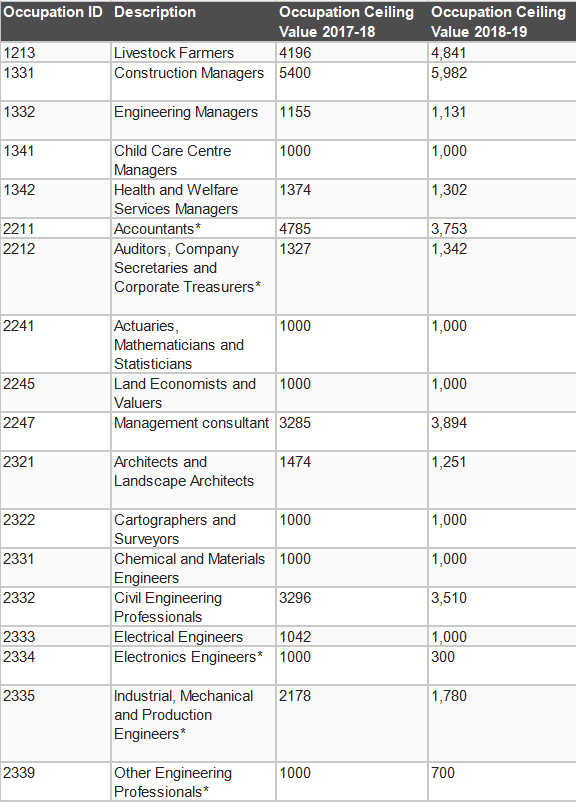Screen dimensions: 576x802
Task: Click the Description column header
Action: [x=193, y=21]
